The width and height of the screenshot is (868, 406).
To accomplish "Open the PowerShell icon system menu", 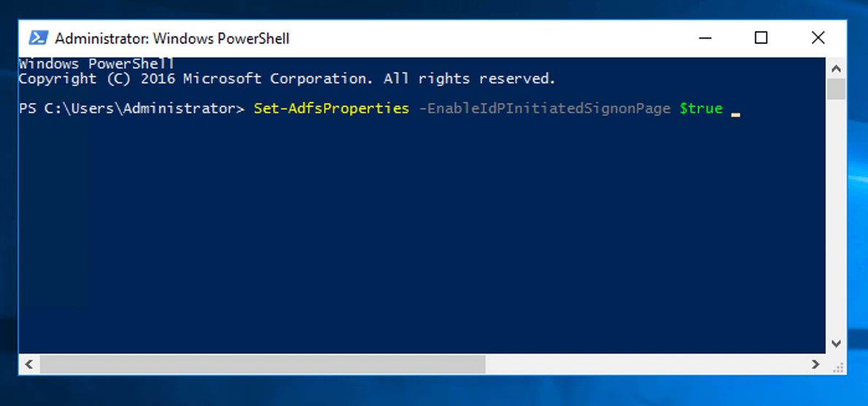I will click(38, 38).
